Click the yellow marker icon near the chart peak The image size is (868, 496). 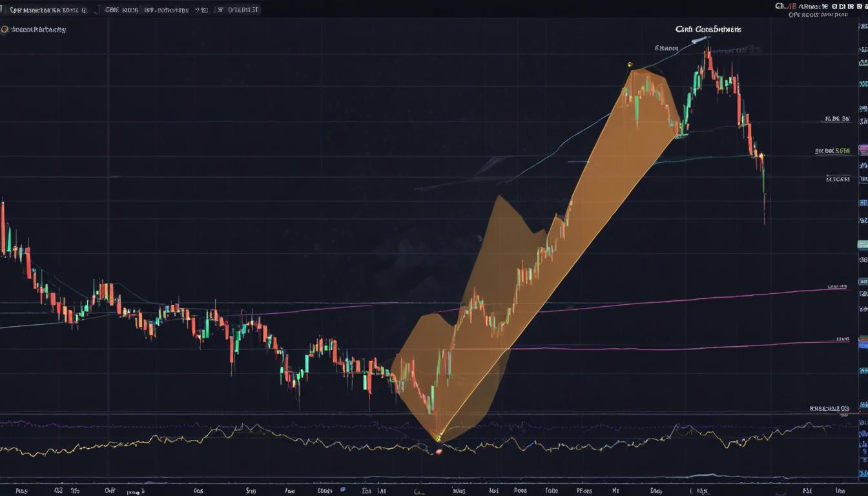point(628,64)
